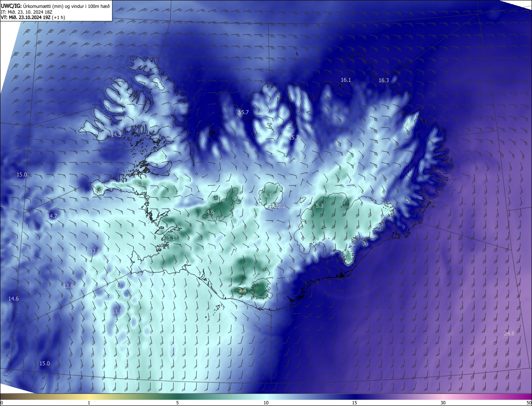Click the map value 5.1
The width and height of the screenshot is (532, 406).
click(171, 238)
